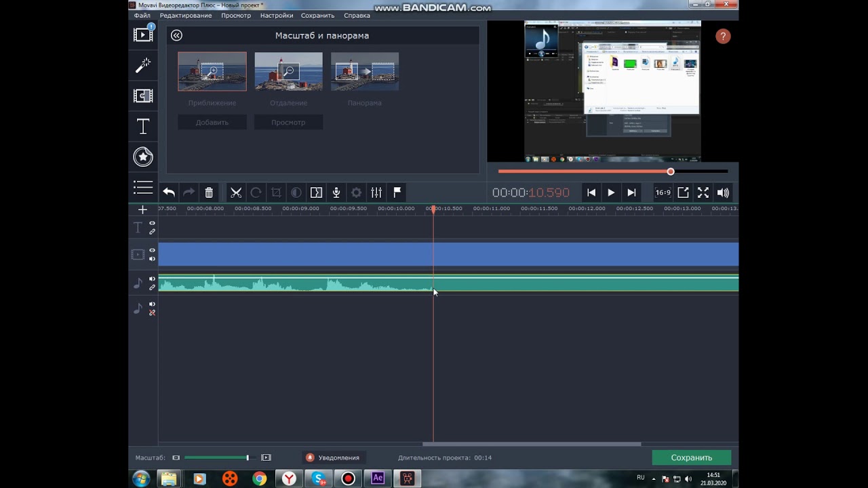Switch preview to fullscreen
This screenshot has width=868, height=488.
(703, 192)
